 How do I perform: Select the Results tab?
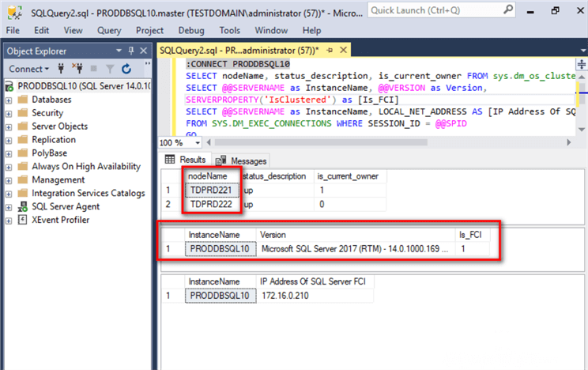point(186,160)
